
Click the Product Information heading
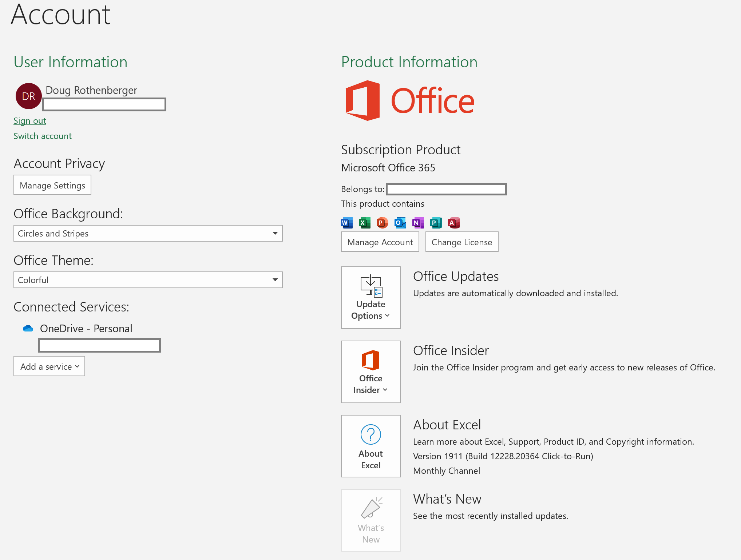(409, 62)
